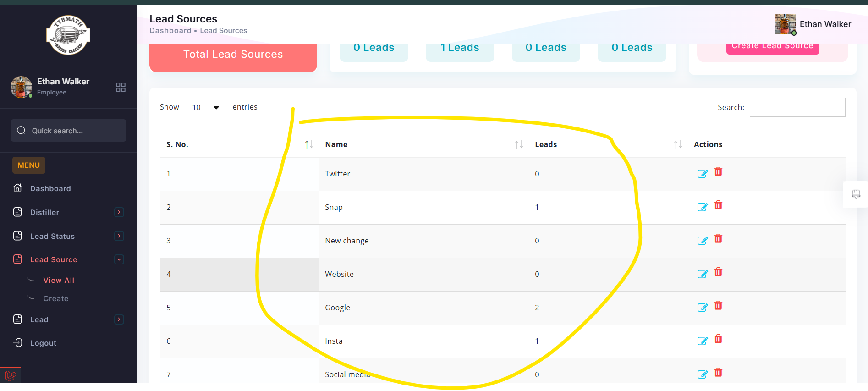Click the table Search input field
Image resolution: width=868 pixels, height=391 pixels.
click(x=797, y=107)
